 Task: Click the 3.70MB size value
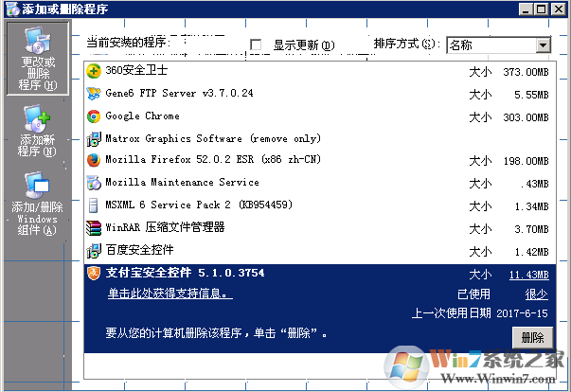click(531, 229)
